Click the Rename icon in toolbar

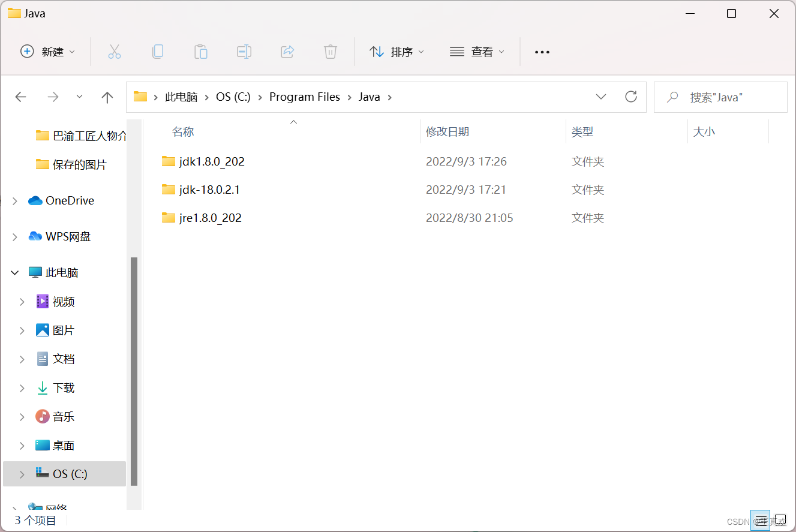click(244, 52)
